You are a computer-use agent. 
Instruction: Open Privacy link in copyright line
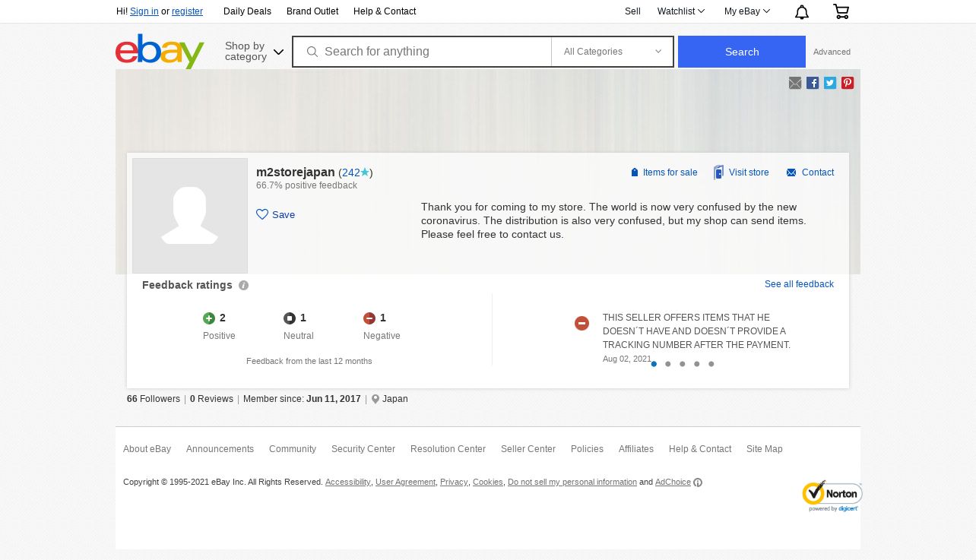coord(454,482)
